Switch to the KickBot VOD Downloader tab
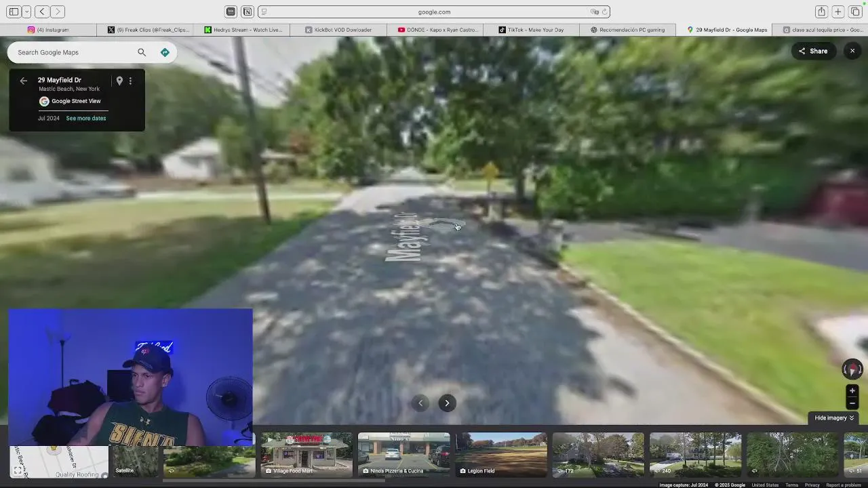This screenshot has height=488, width=868. click(338, 30)
